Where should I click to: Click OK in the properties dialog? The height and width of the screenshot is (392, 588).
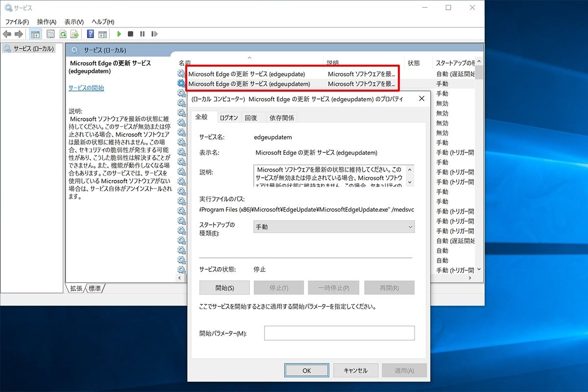(x=306, y=370)
